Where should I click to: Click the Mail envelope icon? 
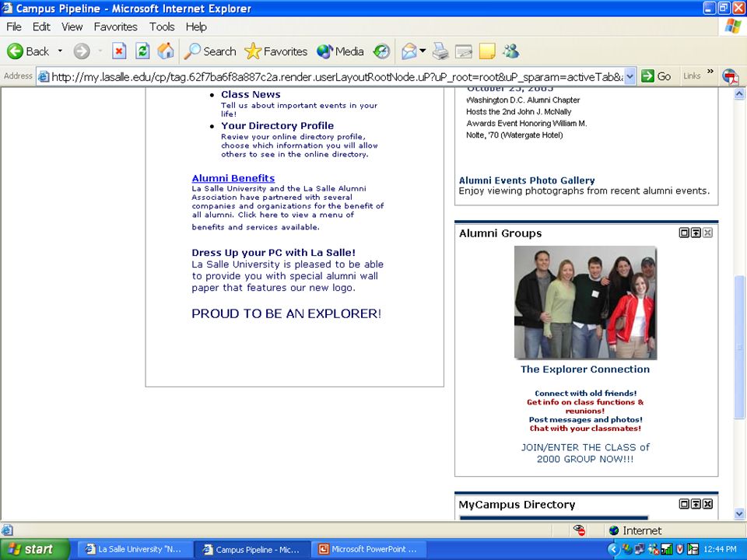409,51
